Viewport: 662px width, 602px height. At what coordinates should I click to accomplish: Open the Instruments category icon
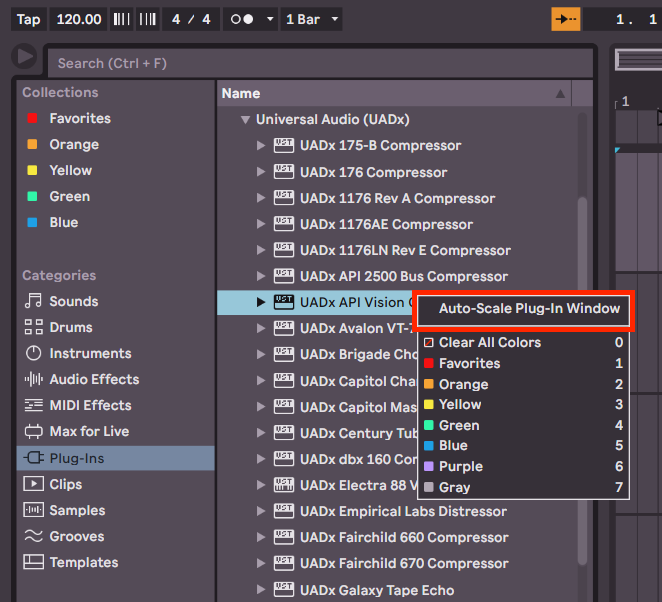pyautogui.click(x=33, y=353)
